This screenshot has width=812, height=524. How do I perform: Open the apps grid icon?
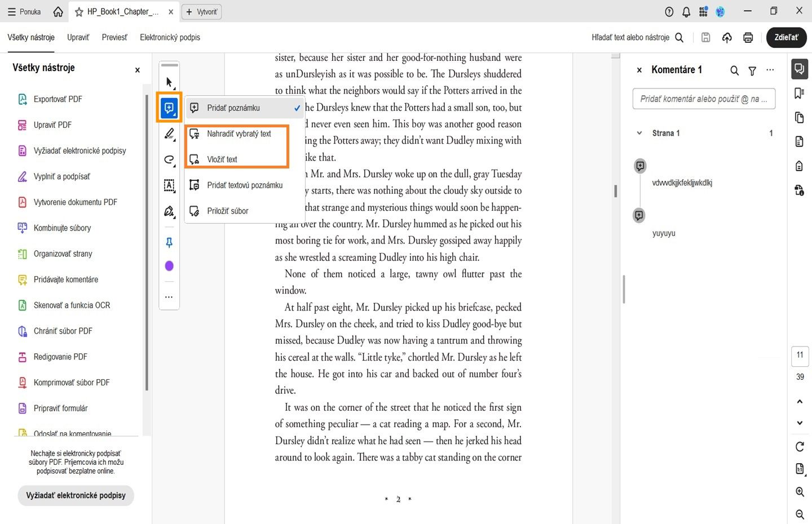point(703,11)
